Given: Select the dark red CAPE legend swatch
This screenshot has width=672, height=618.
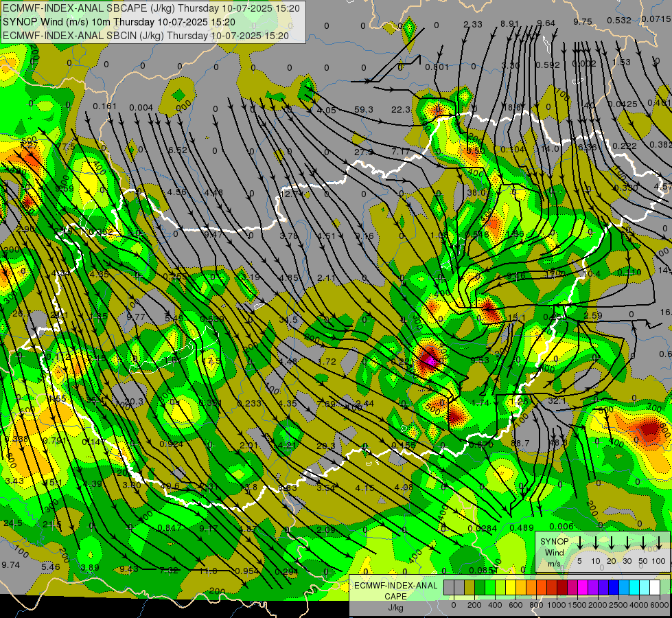Looking at the screenshot, I should (562, 588).
